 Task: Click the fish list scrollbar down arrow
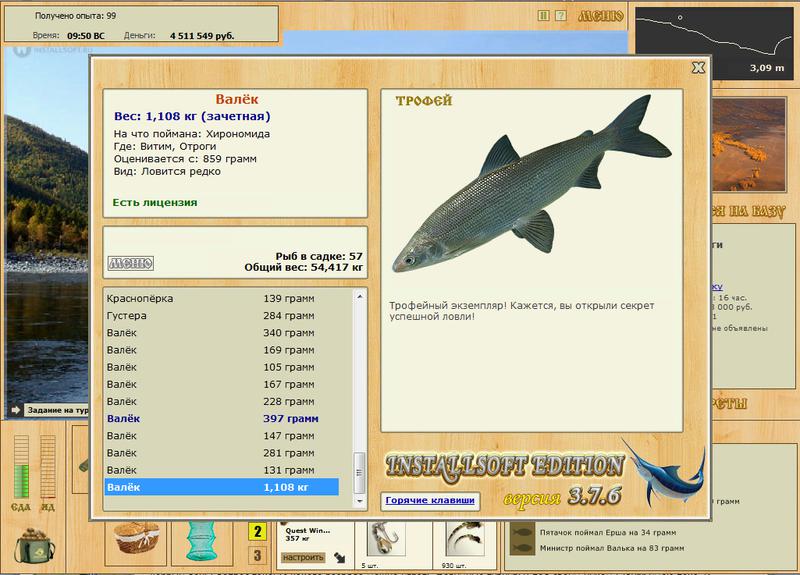[x=360, y=502]
